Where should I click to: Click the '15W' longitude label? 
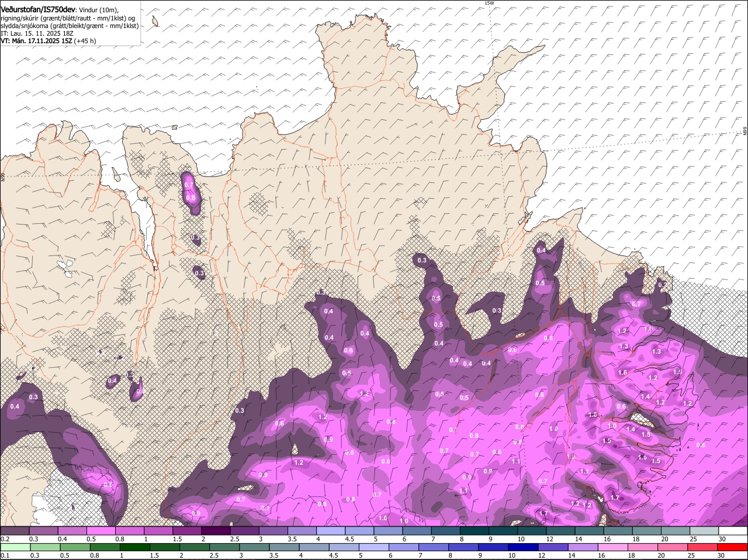click(489, 4)
